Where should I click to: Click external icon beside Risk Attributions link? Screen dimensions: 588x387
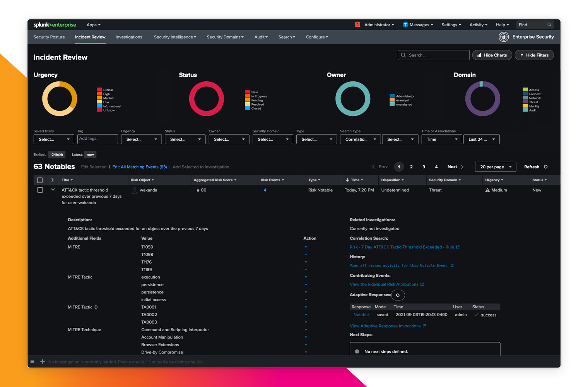click(x=422, y=284)
